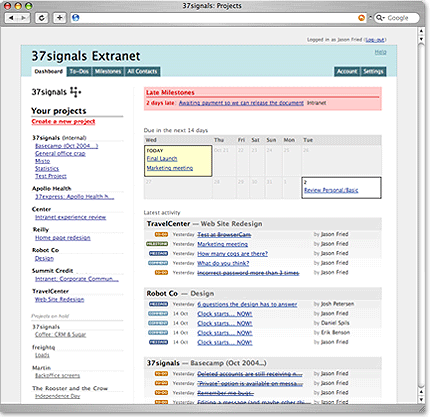Image resolution: width=430 pixels, height=417 pixels.
Task: Open 37express: Apollo Health project
Action: 75,197
